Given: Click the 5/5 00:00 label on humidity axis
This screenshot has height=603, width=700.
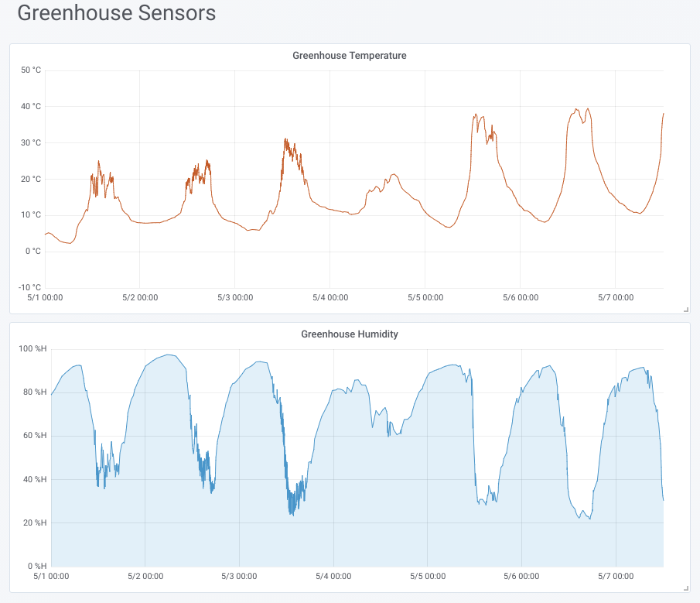Looking at the screenshot, I should click(x=428, y=576).
